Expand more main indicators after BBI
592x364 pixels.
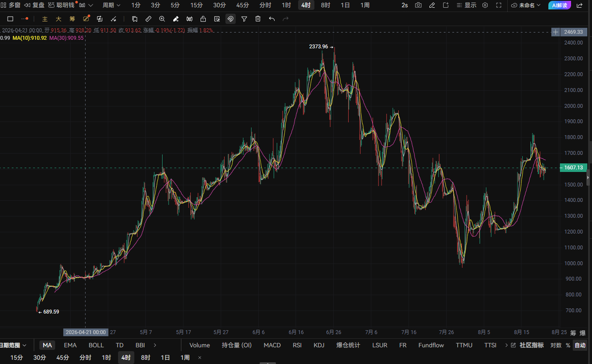[x=155, y=345]
